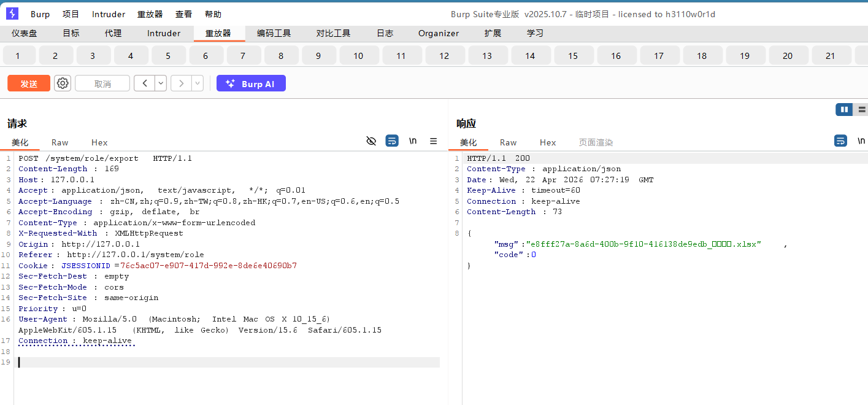The width and height of the screenshot is (868, 405).
Task: Switch to 学习 learn tab
Action: point(535,34)
